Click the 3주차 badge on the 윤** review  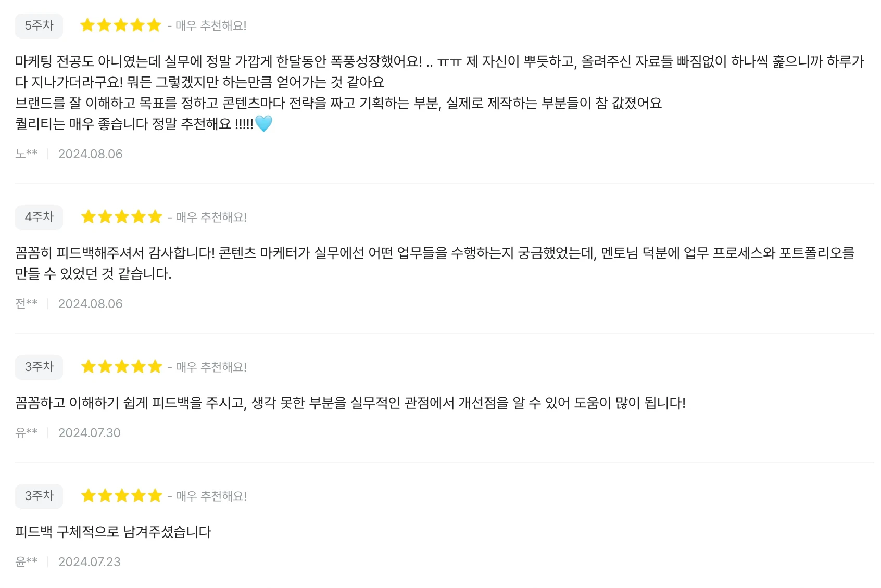[39, 496]
